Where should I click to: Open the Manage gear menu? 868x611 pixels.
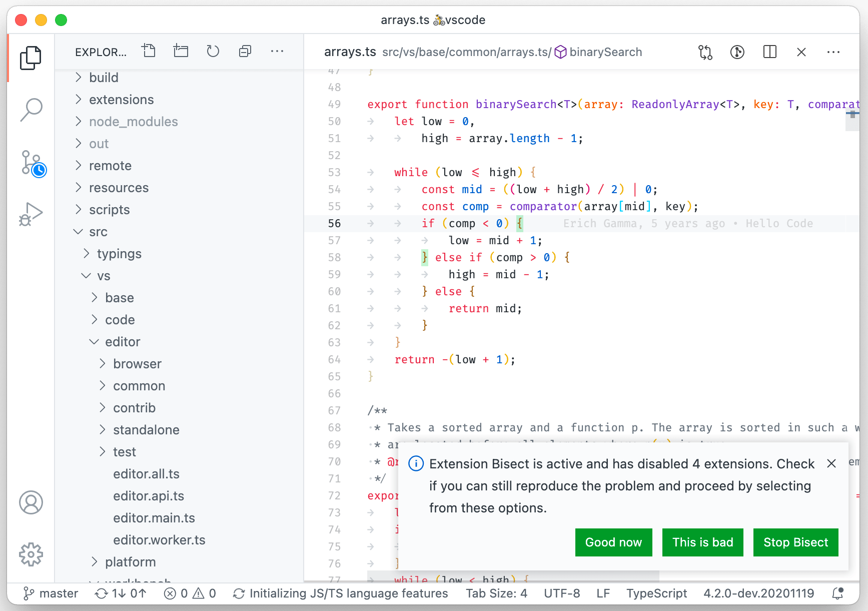[31, 554]
